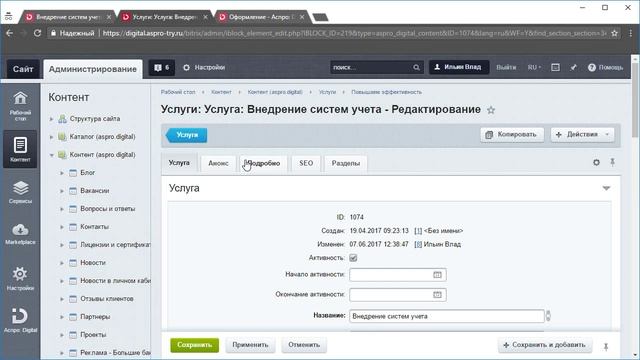Expand the Вакансии tree node
This screenshot has height=360, width=640.
click(x=62, y=191)
